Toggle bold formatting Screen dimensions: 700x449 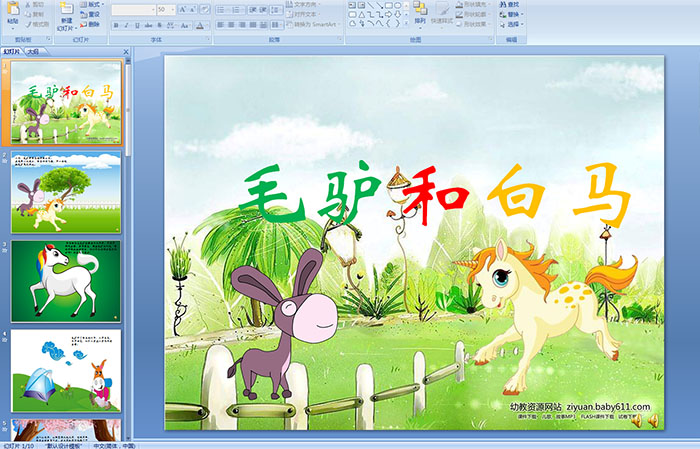114,25
